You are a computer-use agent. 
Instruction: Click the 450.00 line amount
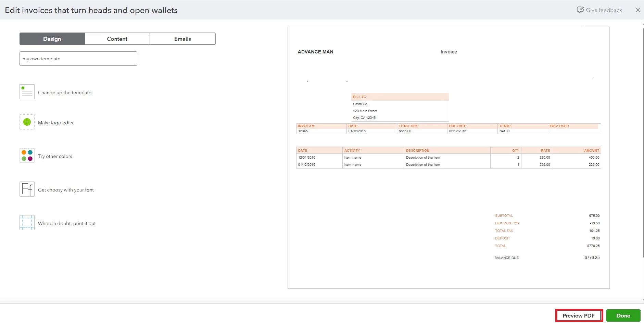(x=594, y=158)
